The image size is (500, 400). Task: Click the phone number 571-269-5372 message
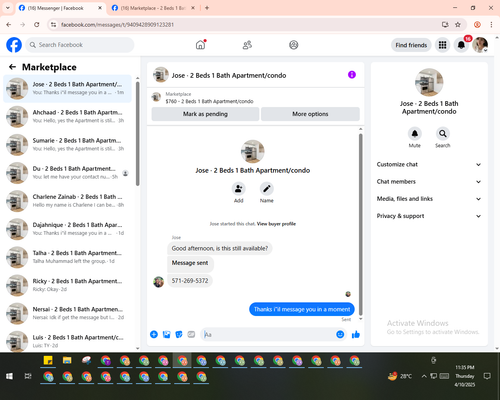(x=190, y=281)
